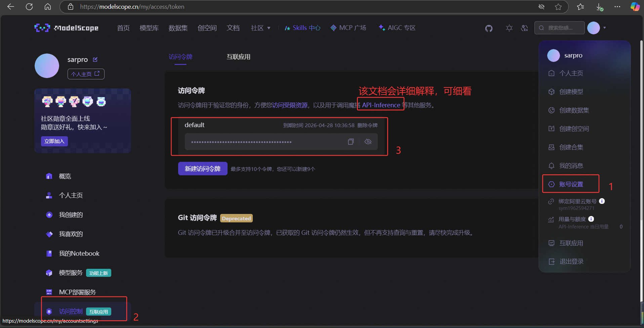
Task: Click the browser back arrow
Action: (11, 7)
